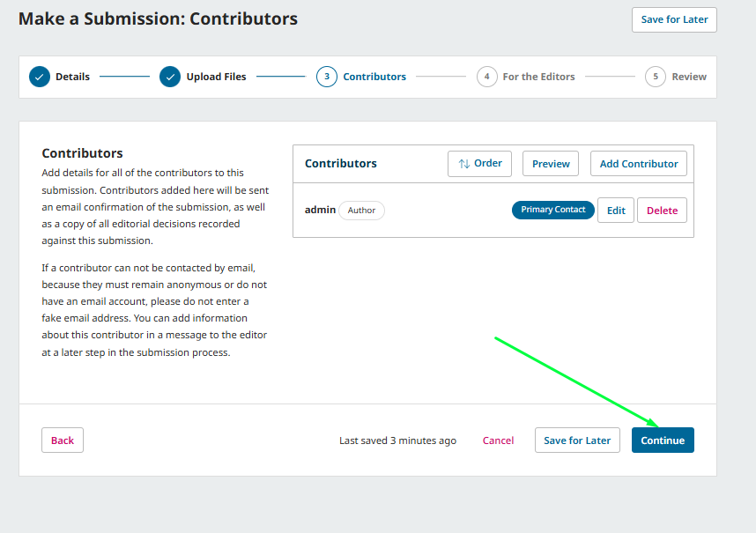Edit the admin contributor
The height and width of the screenshot is (533, 756).
pos(616,211)
